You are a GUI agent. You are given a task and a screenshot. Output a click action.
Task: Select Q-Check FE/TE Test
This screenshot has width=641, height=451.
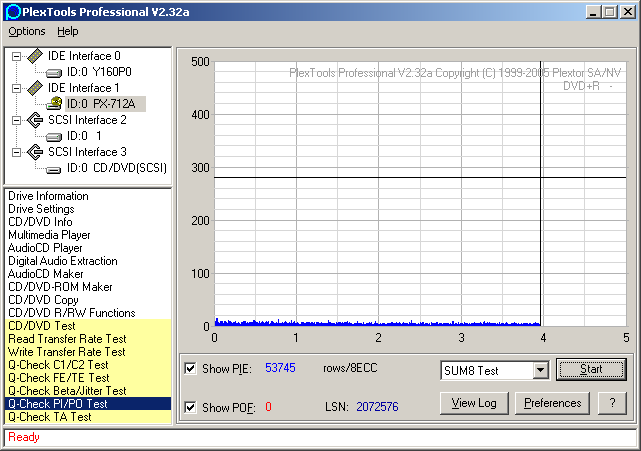coord(87,378)
